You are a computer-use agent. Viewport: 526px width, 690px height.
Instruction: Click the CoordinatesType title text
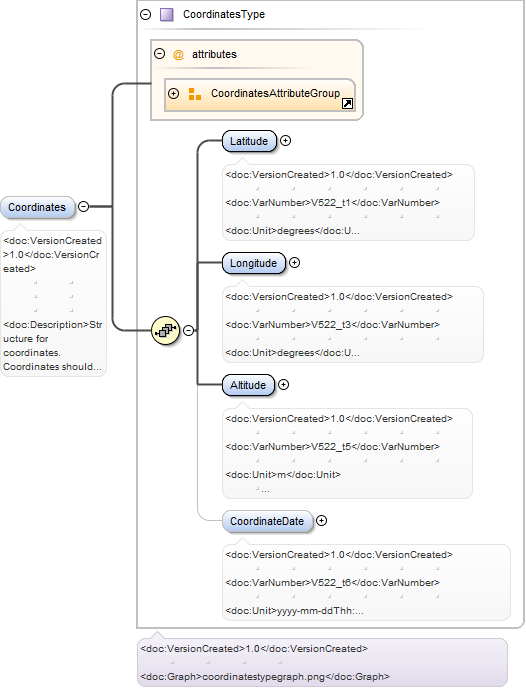[224, 15]
